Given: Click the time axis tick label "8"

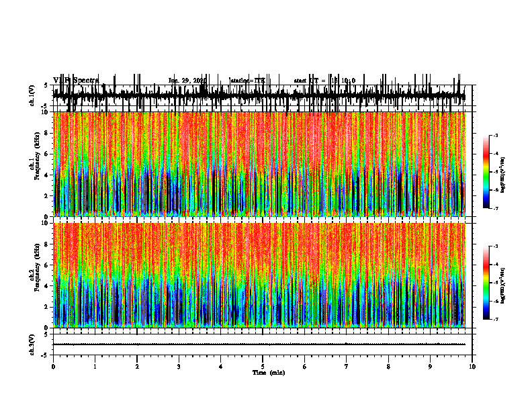Looking at the screenshot, I should [x=388, y=367].
